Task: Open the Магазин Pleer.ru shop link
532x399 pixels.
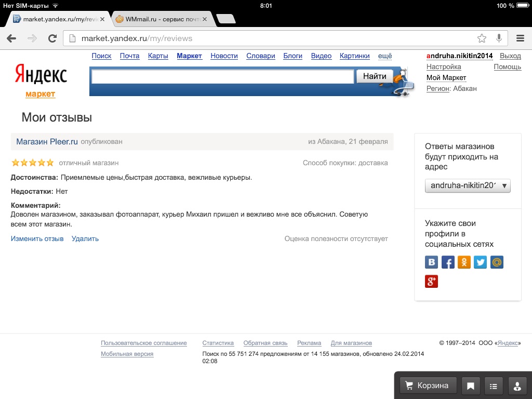Action: 47,141
